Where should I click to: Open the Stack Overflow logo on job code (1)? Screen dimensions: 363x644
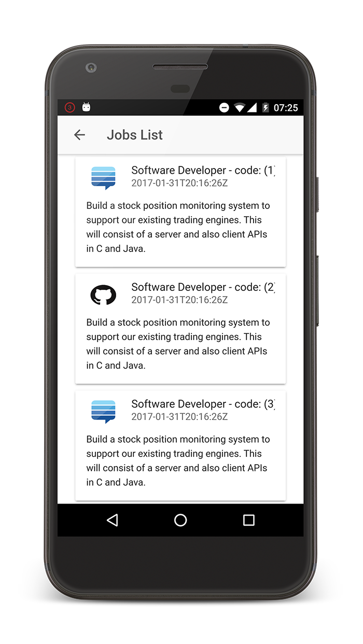click(103, 178)
